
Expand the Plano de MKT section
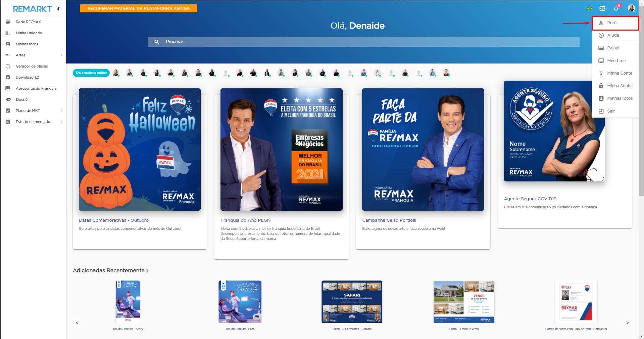click(x=28, y=111)
